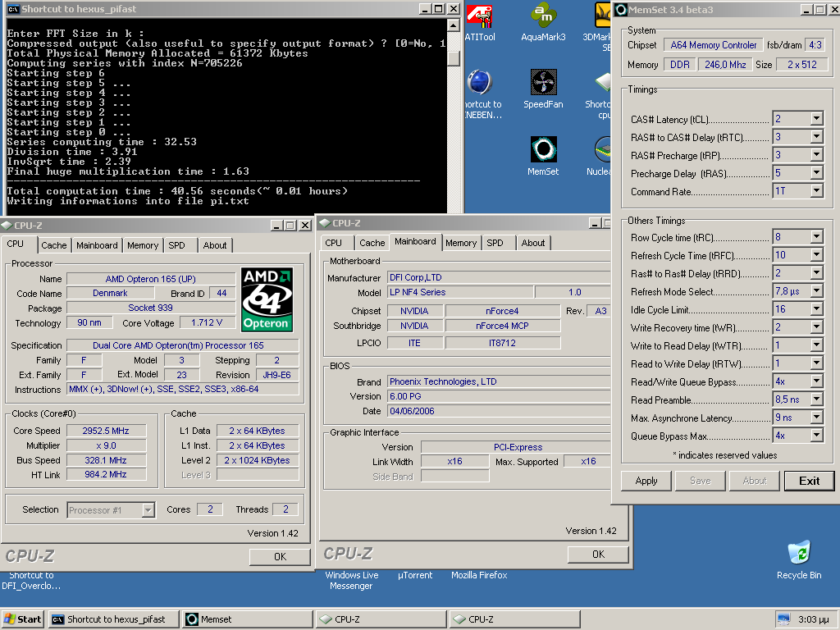Open the Idle Cycle Limit dropdown

816,309
